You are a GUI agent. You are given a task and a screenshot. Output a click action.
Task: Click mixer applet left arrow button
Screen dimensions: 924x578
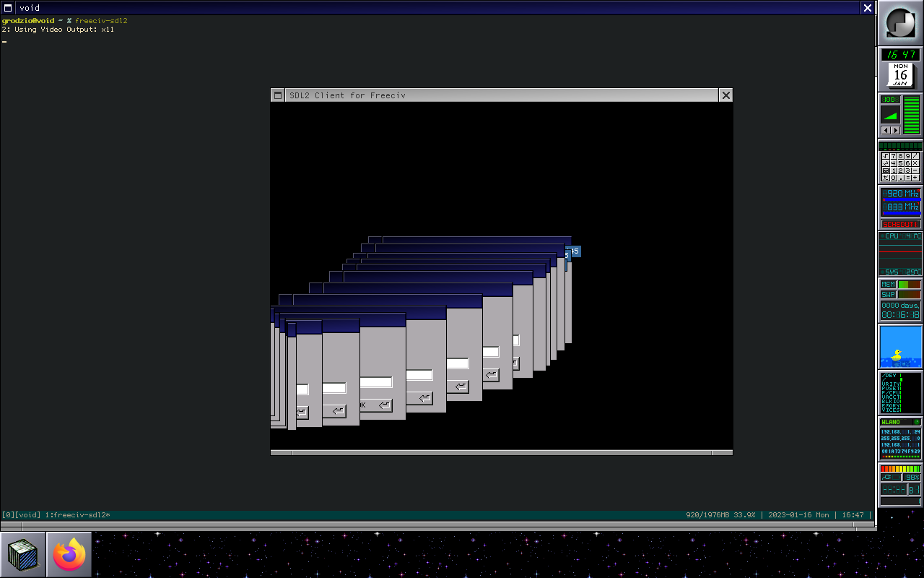(x=886, y=130)
